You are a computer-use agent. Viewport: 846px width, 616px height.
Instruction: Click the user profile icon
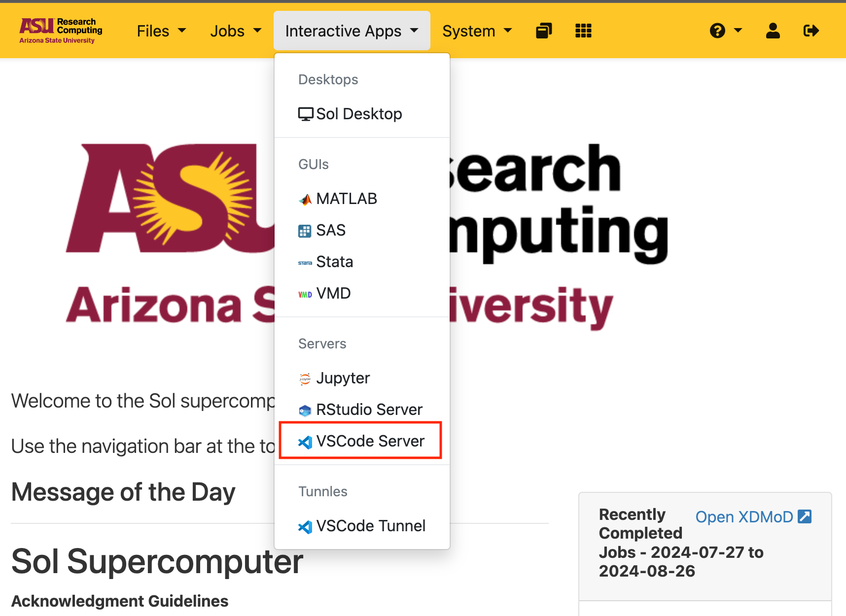point(773,31)
